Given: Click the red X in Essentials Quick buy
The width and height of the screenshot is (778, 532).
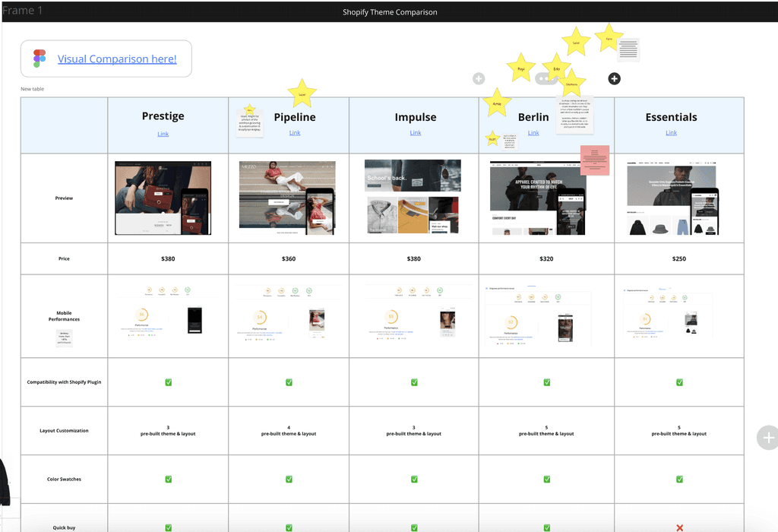Looking at the screenshot, I should click(x=679, y=528).
